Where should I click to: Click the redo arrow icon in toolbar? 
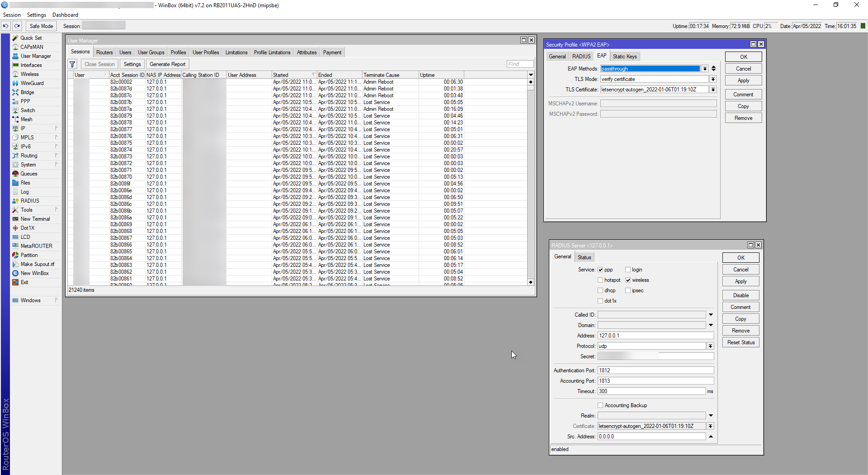(x=17, y=26)
